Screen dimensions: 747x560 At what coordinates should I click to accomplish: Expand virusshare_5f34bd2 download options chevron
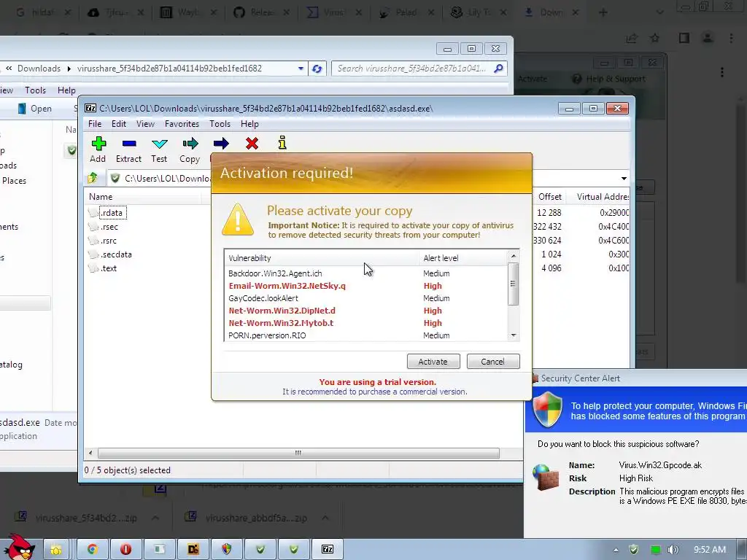pyautogui.click(x=155, y=518)
